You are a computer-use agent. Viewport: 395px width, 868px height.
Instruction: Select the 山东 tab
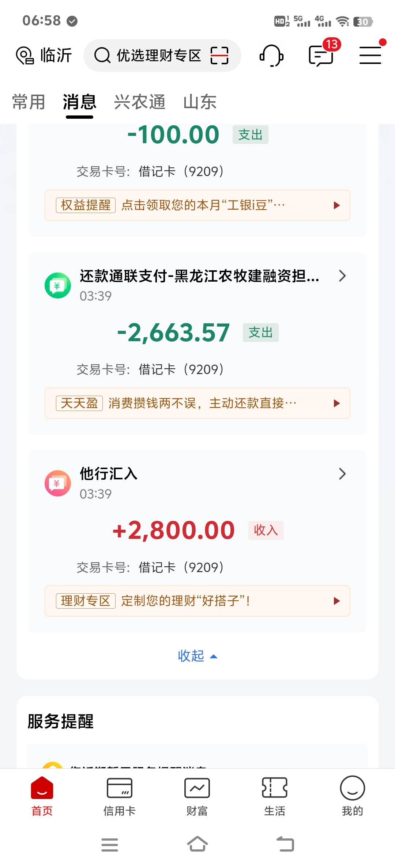coord(200,102)
